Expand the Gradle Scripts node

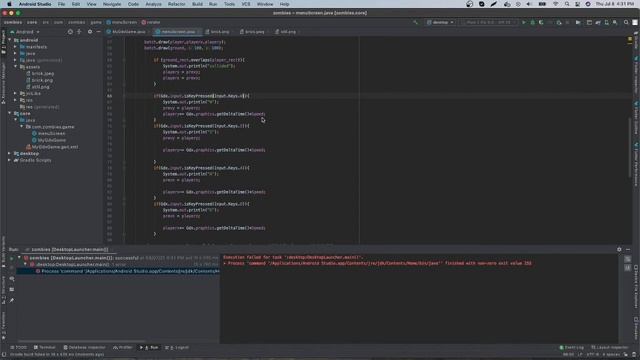(x=10, y=160)
